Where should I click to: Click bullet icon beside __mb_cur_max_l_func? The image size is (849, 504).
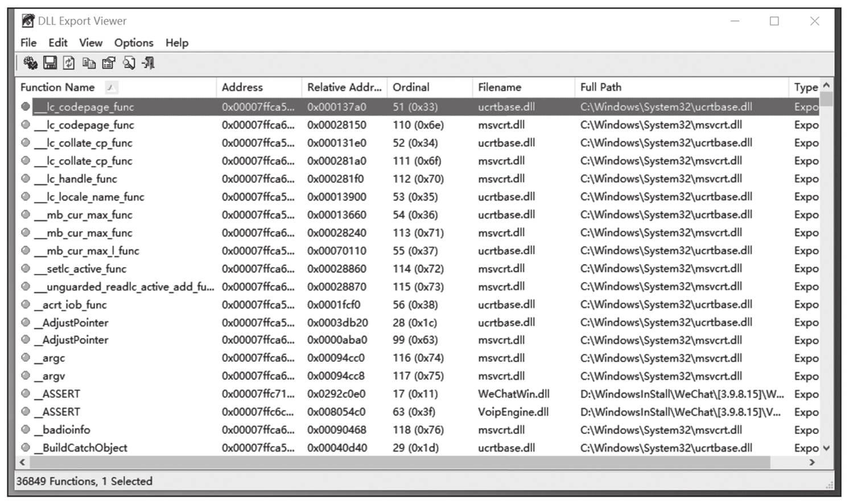(x=26, y=250)
